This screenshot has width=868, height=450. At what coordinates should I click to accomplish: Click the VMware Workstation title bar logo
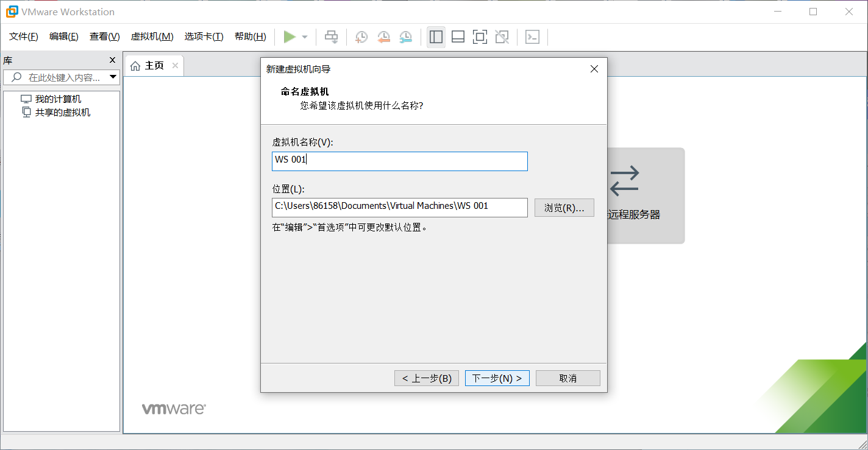(x=12, y=12)
